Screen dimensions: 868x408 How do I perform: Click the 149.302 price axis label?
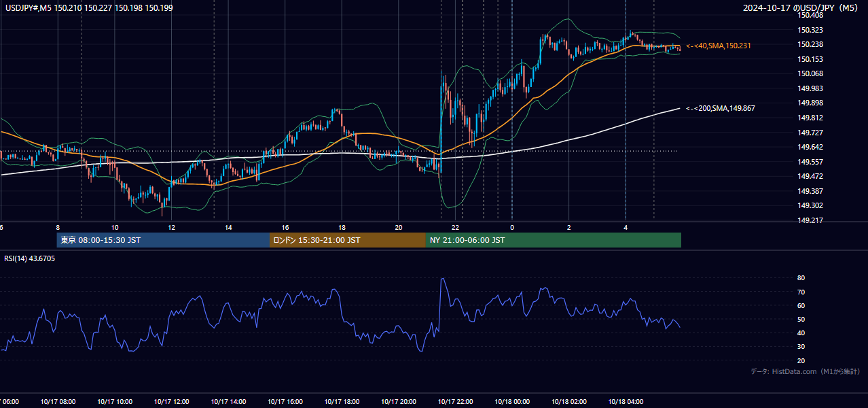(x=811, y=205)
